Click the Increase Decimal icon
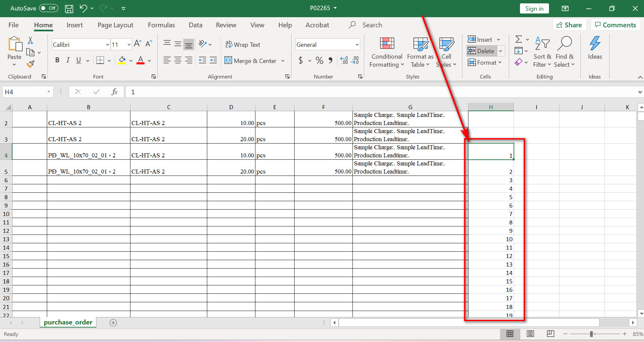Viewport: 644px width, 342px height. [344, 61]
